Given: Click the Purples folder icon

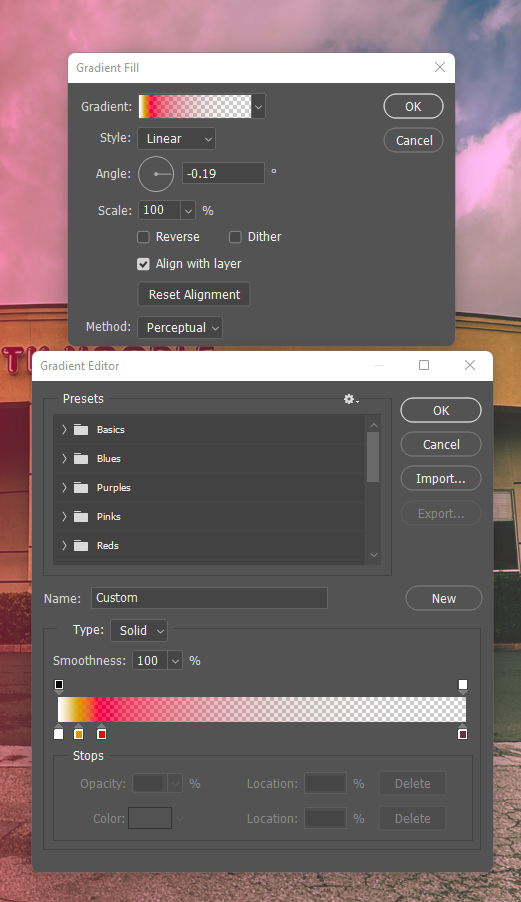Looking at the screenshot, I should click(x=81, y=488).
